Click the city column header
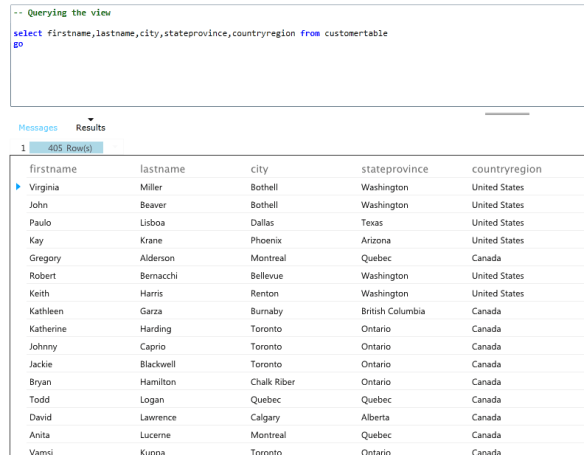Viewport: 584px width, 455px height. [259, 169]
